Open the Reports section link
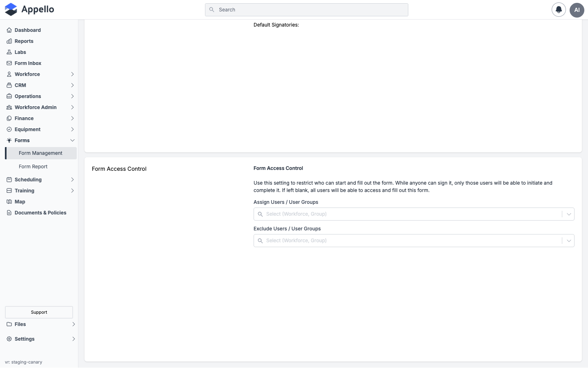The image size is (588, 375). point(24,41)
